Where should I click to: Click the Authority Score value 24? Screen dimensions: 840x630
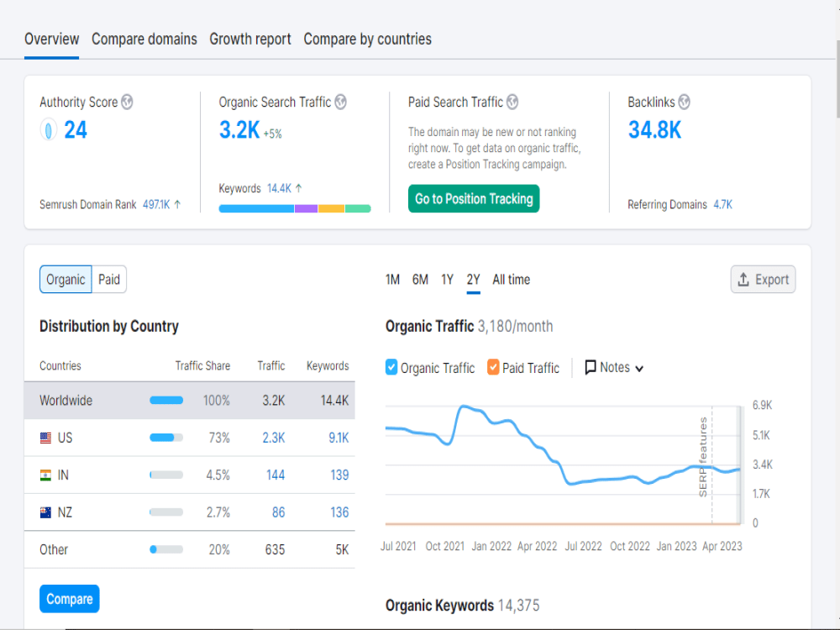point(76,130)
